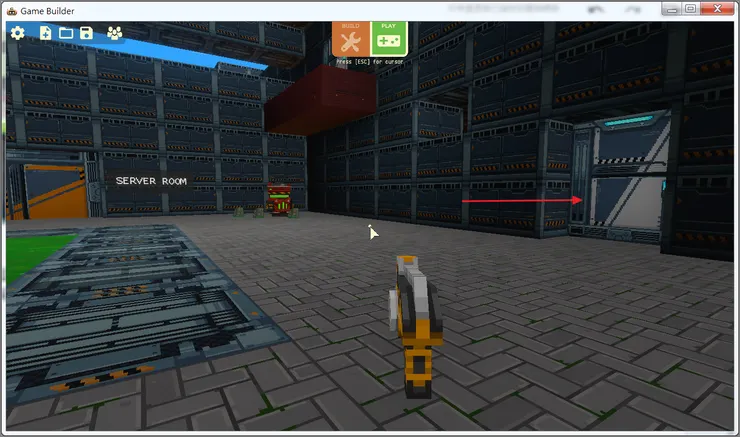Save project with floppy disk icon
The width and height of the screenshot is (740, 437).
tap(86, 33)
